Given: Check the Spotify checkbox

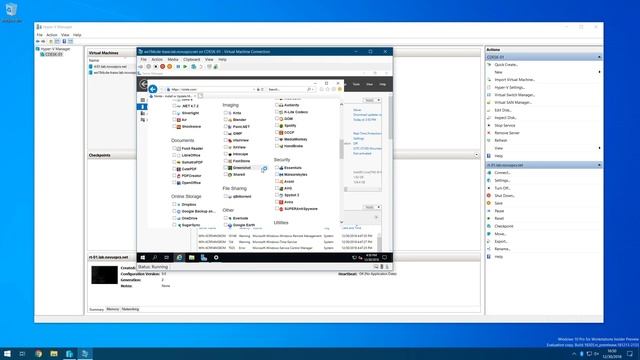Looking at the screenshot, I should 277,126.
